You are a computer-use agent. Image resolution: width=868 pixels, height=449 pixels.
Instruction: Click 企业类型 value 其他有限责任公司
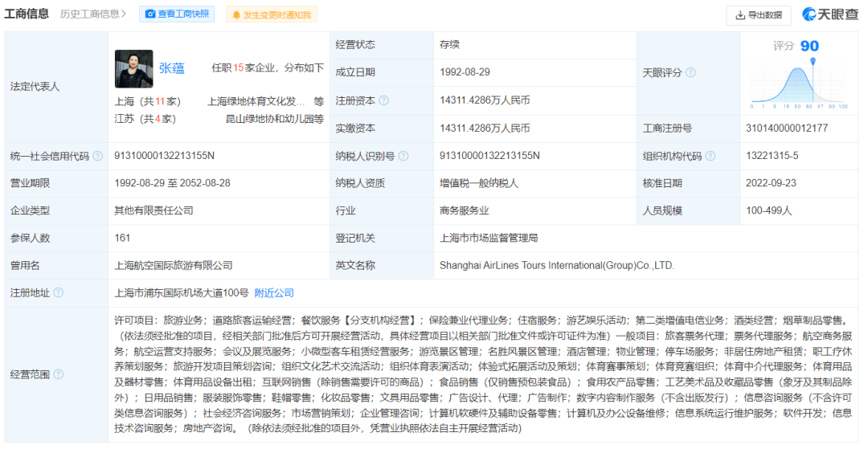pos(154,210)
